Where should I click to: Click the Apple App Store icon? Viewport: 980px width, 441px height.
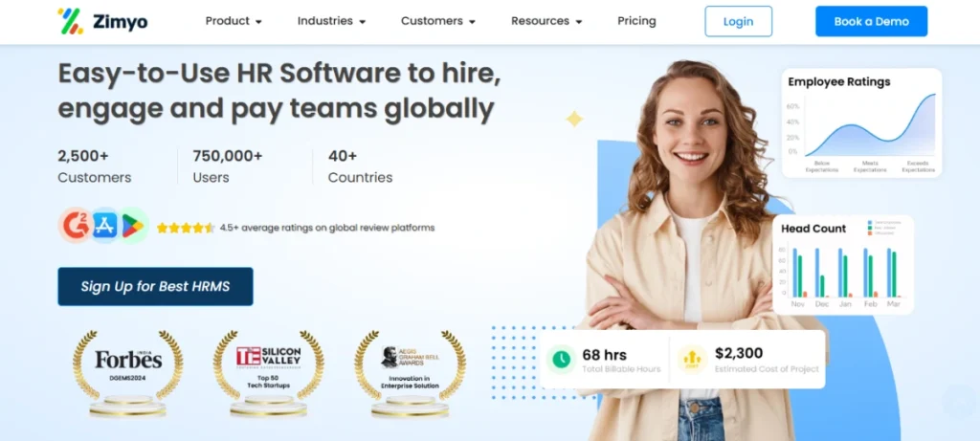click(x=104, y=225)
